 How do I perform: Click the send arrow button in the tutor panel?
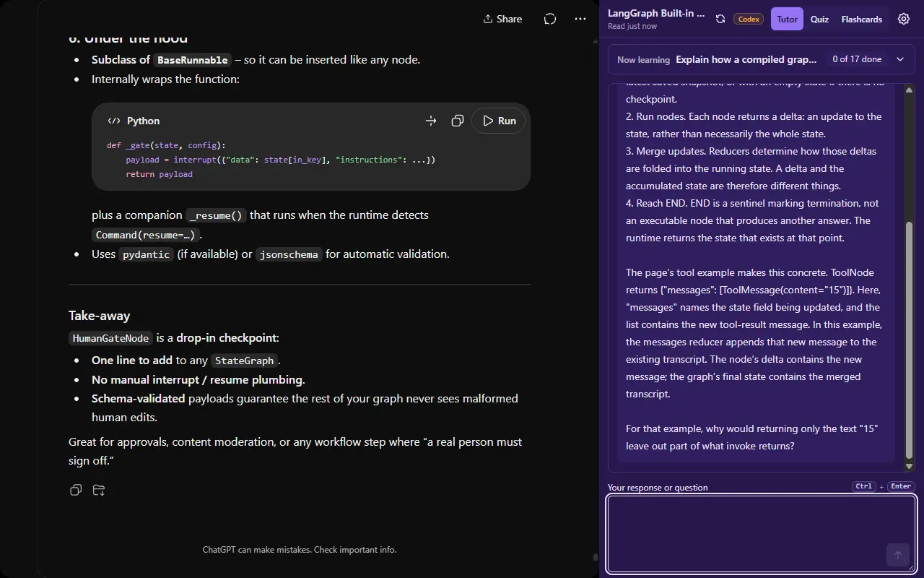898,555
